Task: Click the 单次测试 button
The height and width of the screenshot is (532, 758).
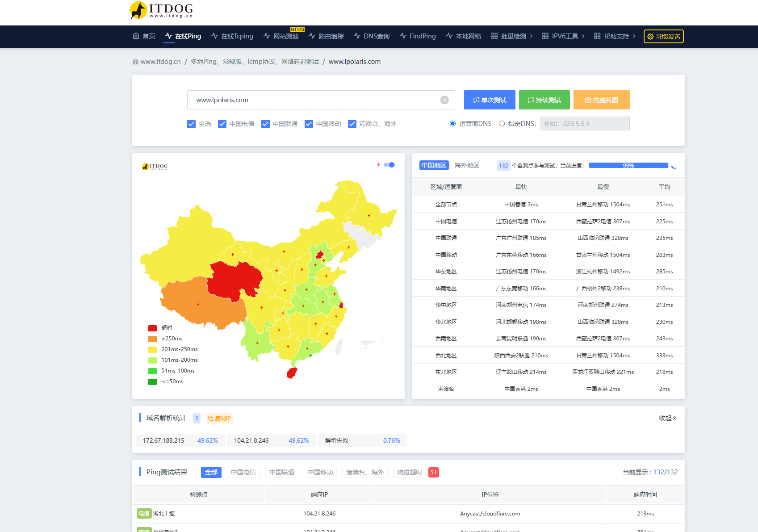Action: (490, 100)
